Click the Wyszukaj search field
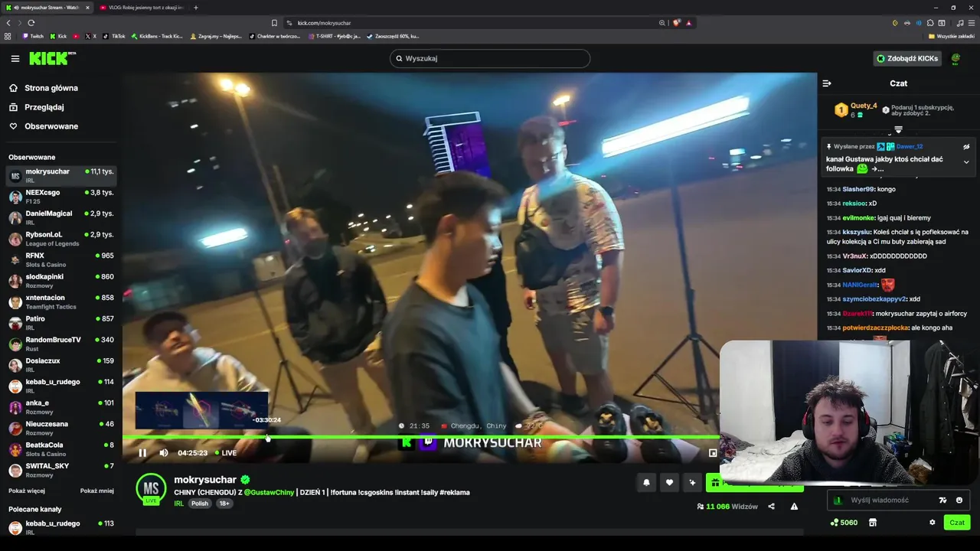 (490, 58)
